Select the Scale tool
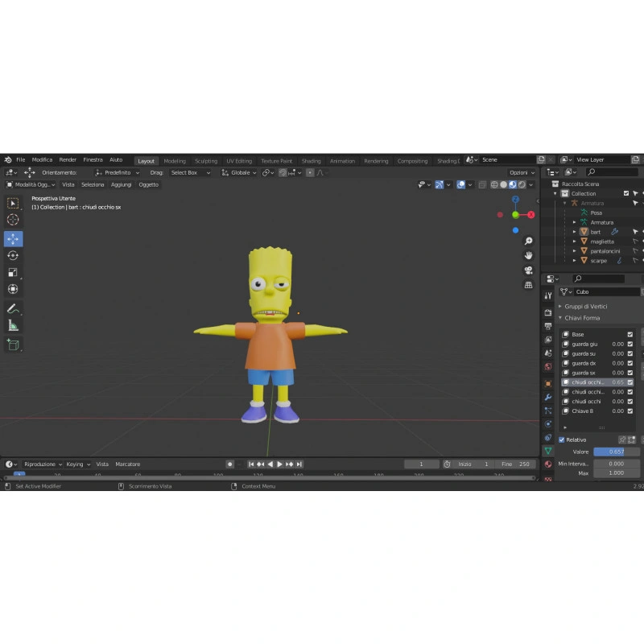The width and height of the screenshot is (644, 644). click(x=13, y=272)
